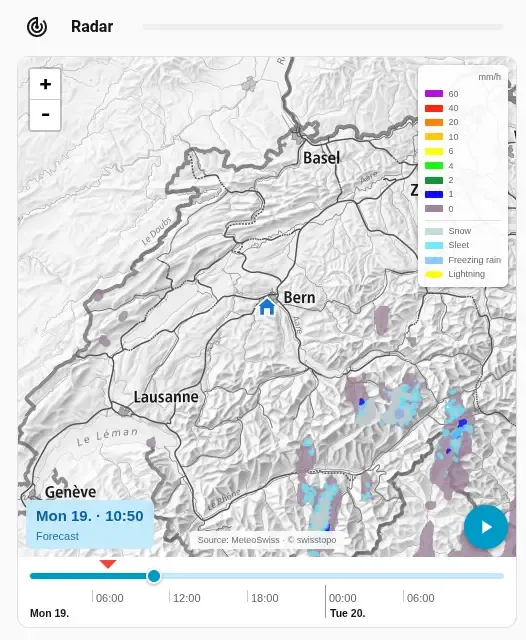This screenshot has width=526, height=640.
Task: Click the orange 20 mm/h swatch
Action: click(x=434, y=122)
